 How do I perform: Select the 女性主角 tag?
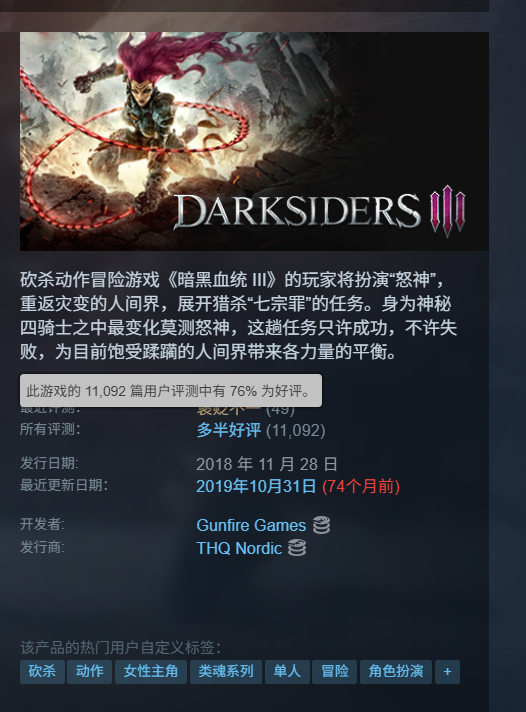[151, 672]
